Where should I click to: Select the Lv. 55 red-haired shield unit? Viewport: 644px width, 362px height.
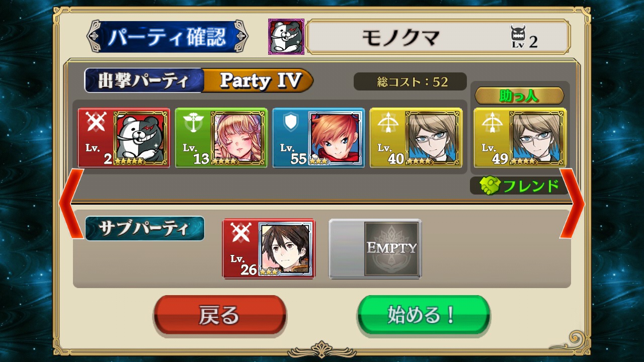pyautogui.click(x=318, y=138)
